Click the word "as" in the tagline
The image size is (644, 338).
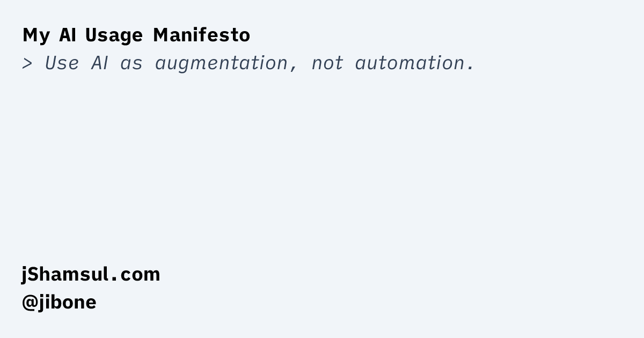tap(131, 64)
